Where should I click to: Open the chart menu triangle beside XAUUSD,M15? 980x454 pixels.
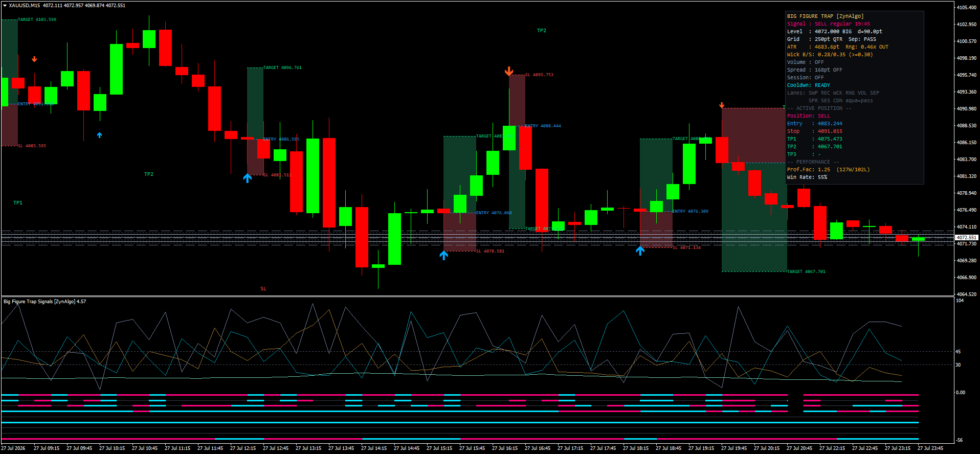pyautogui.click(x=5, y=6)
